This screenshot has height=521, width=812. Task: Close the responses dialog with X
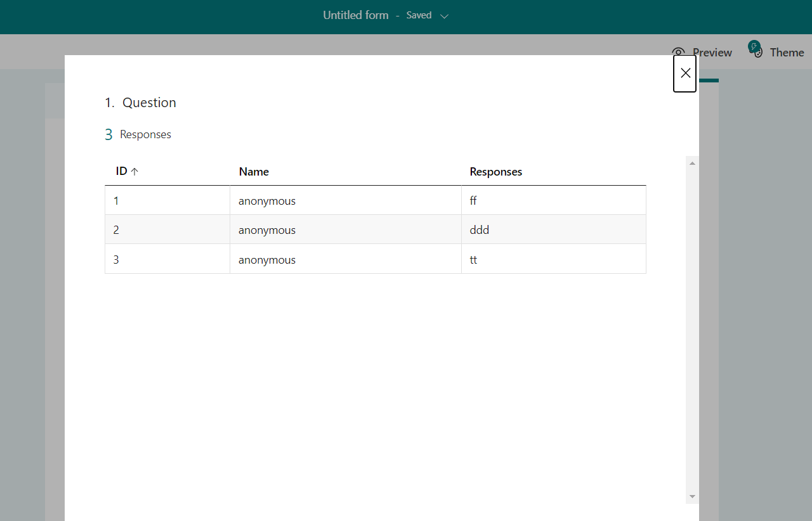coord(684,74)
